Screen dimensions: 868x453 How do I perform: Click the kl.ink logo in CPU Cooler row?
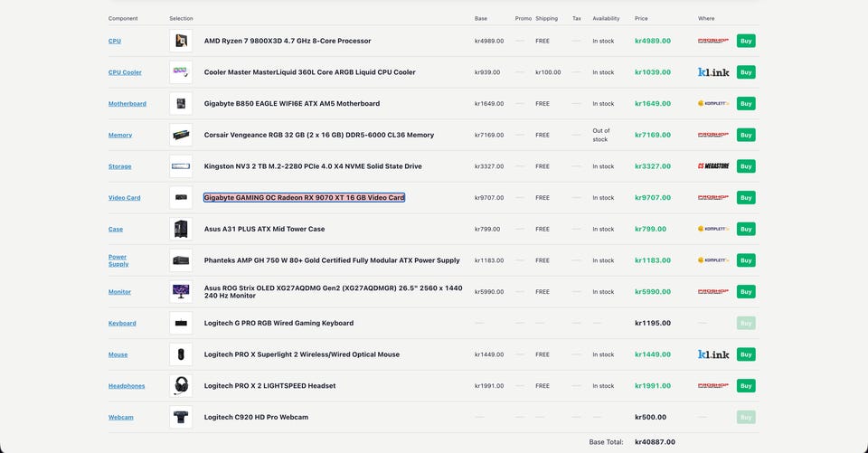click(x=713, y=72)
